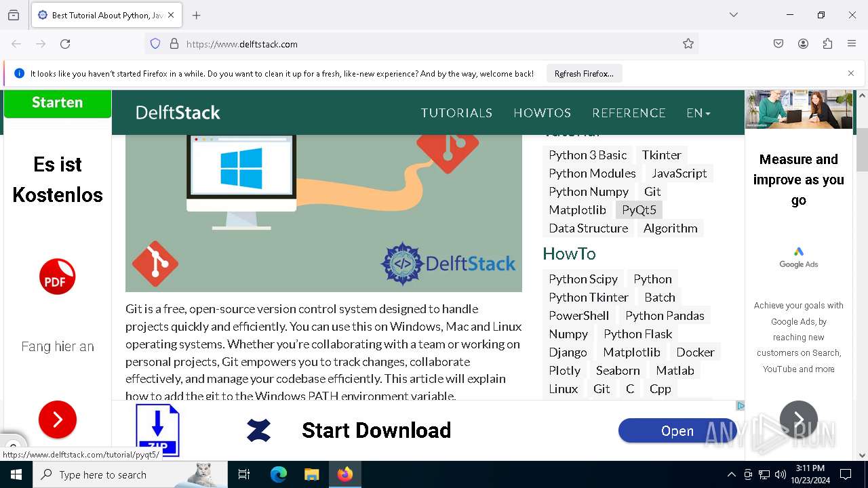Open the Matplotlib tutorial tag
The image size is (868, 488).
[x=578, y=210]
